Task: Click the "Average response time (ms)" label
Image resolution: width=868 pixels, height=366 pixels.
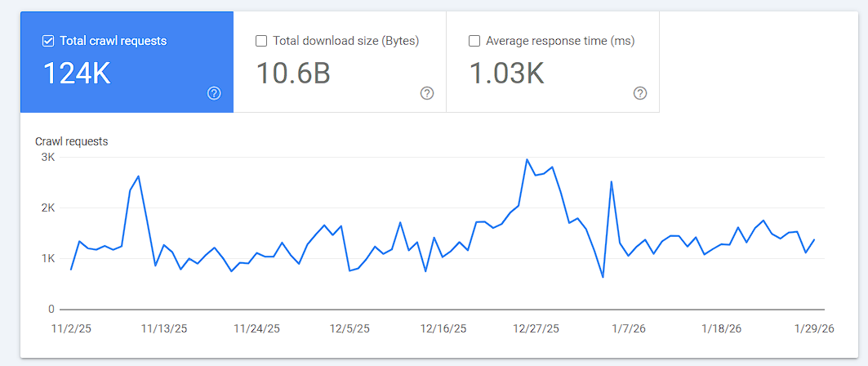Action: coord(559,41)
